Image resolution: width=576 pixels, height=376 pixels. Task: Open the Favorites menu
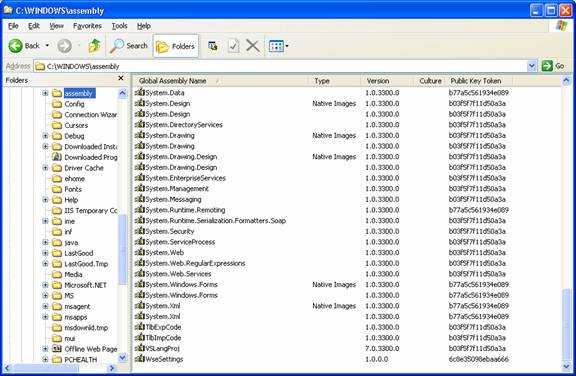point(87,26)
